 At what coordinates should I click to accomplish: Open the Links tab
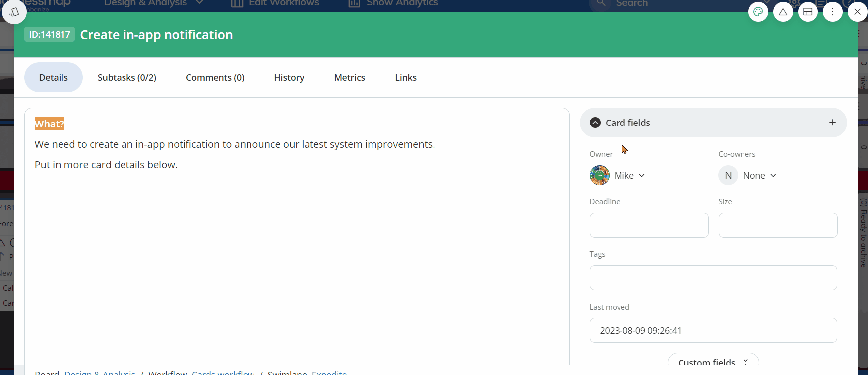pos(406,77)
